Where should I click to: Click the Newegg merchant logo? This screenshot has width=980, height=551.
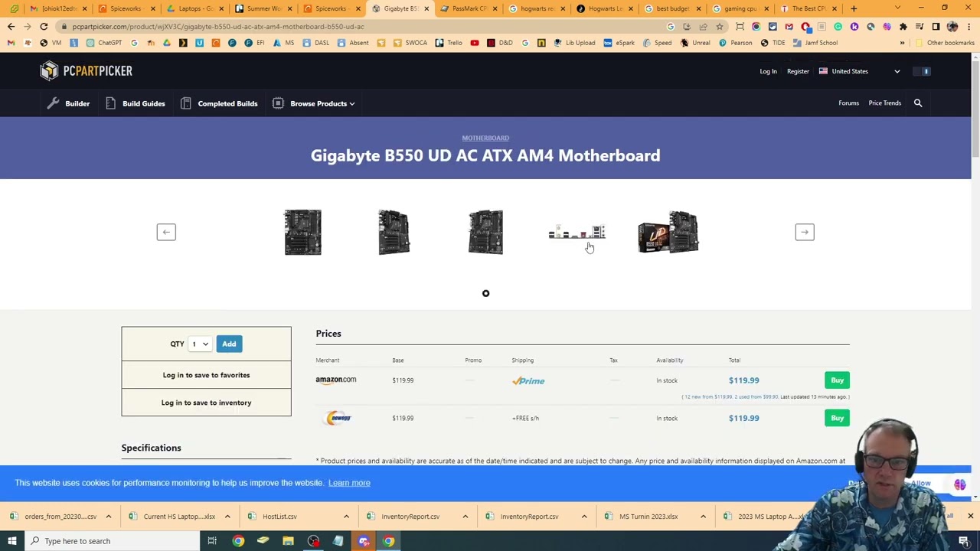click(338, 418)
